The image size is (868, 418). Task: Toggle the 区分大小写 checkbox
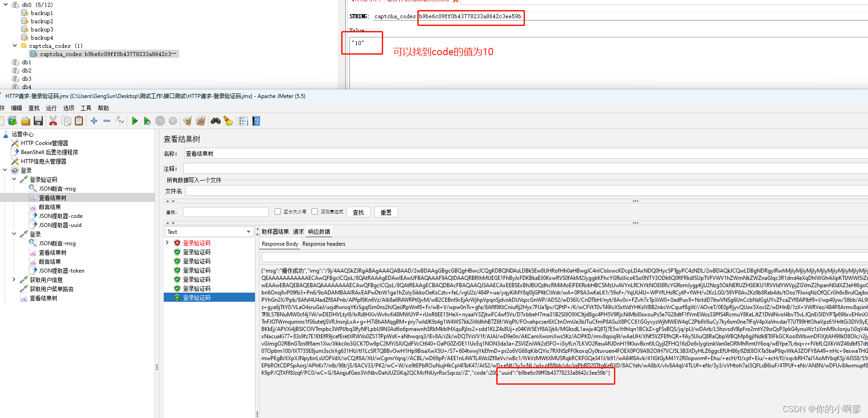point(278,212)
